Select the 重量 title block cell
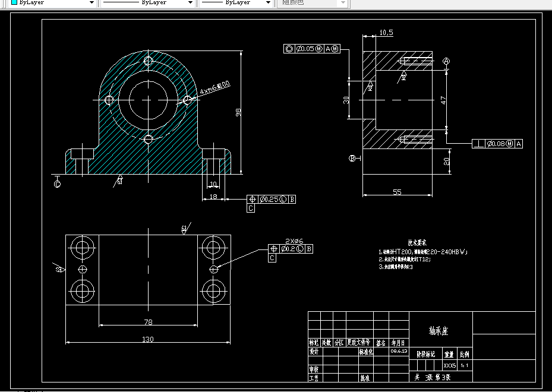The height and width of the screenshot is (392, 552). point(449,355)
